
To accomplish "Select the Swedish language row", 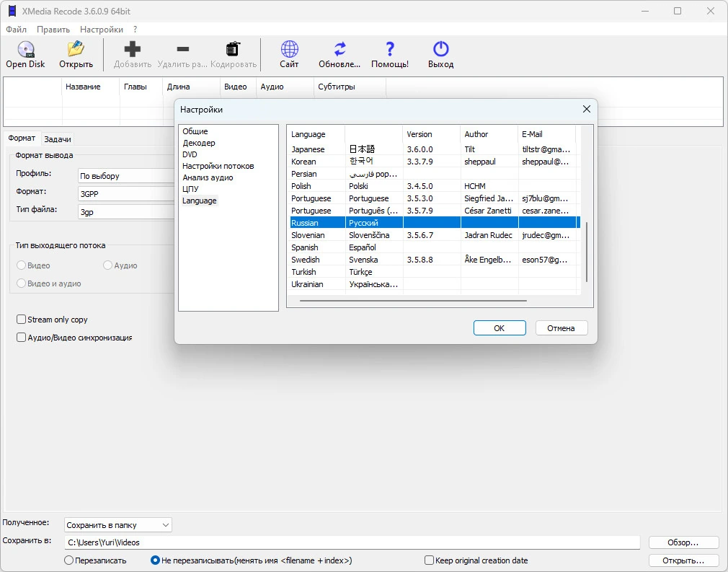I will point(435,259).
